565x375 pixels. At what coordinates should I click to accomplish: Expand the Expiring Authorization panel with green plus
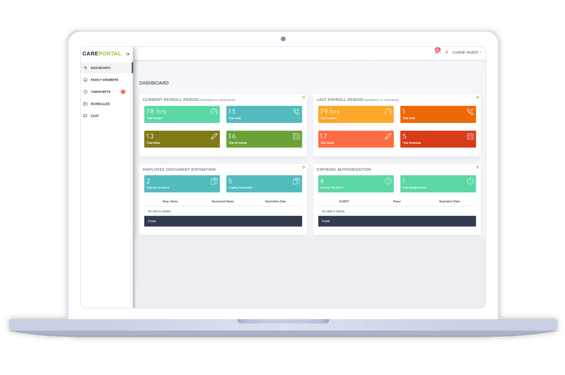(x=477, y=167)
